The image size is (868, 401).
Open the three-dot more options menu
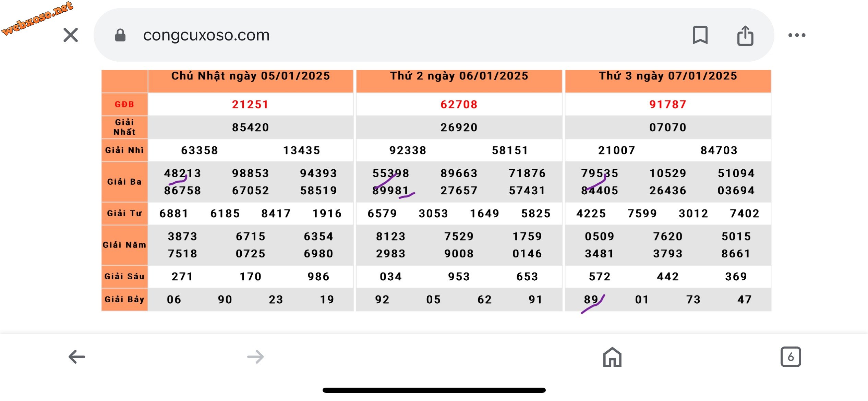click(x=797, y=35)
